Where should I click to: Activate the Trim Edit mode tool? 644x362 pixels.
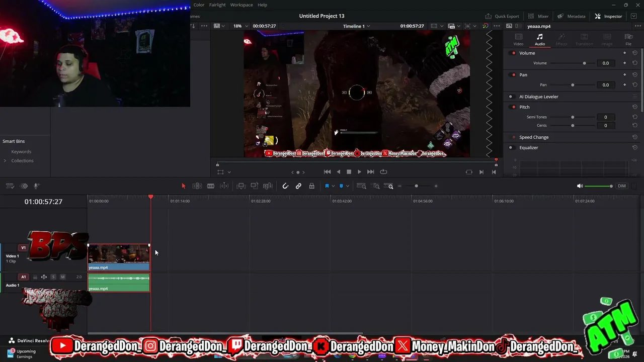(197, 186)
